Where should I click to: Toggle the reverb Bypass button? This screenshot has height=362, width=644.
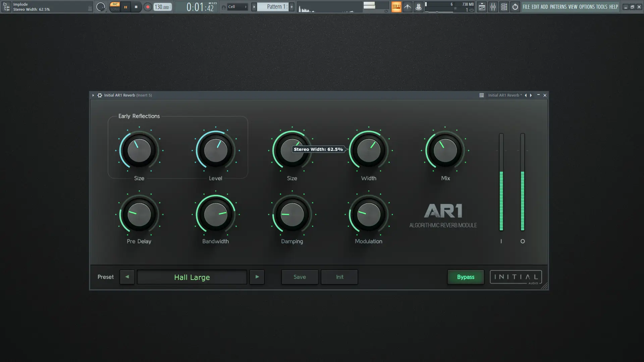coord(466,277)
